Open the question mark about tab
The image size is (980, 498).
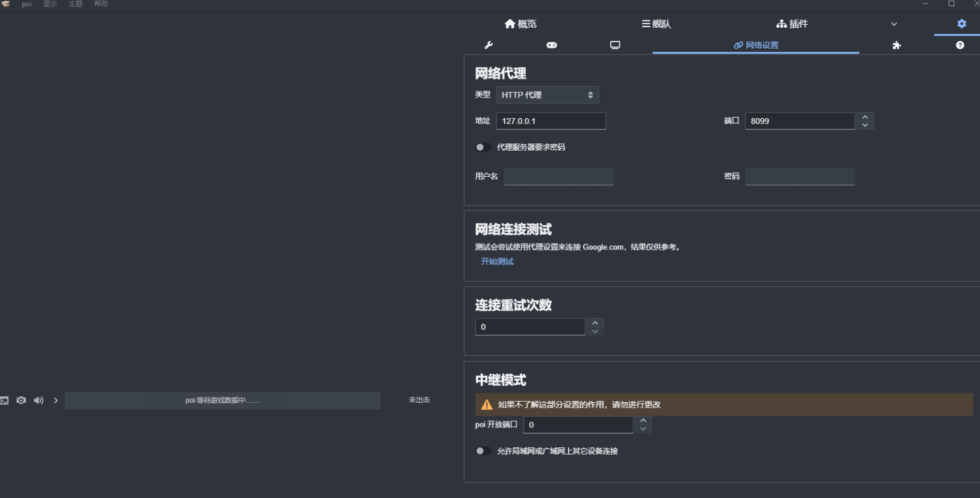pyautogui.click(x=960, y=45)
